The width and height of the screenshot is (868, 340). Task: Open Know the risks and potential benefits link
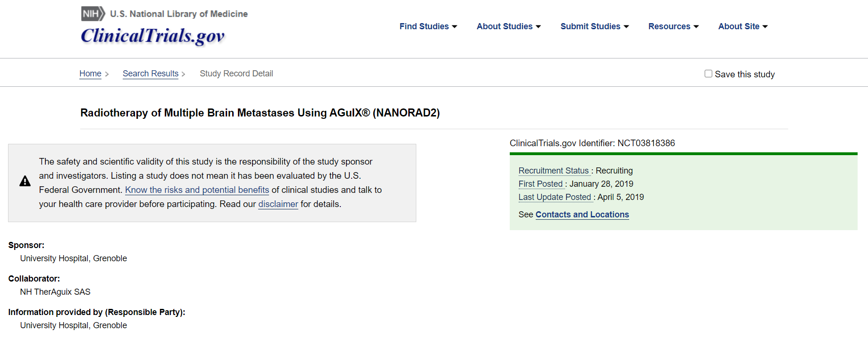[197, 190]
